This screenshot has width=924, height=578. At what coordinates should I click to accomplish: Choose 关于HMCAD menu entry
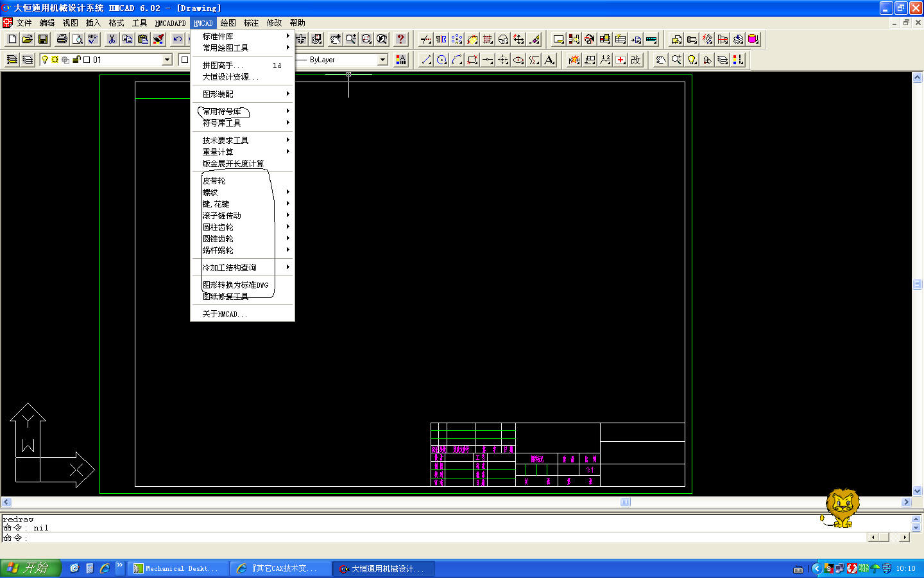click(x=243, y=314)
